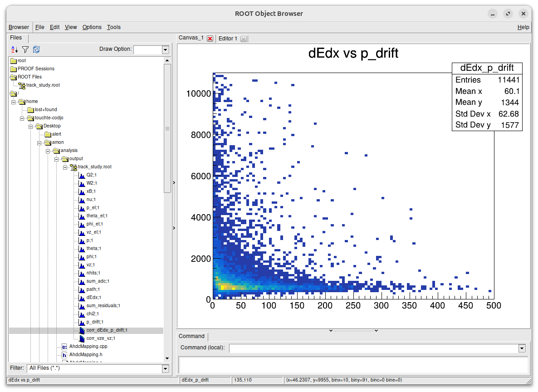Select the vz;1 tree entry
The height and width of the screenshot is (392, 538).
(x=91, y=265)
